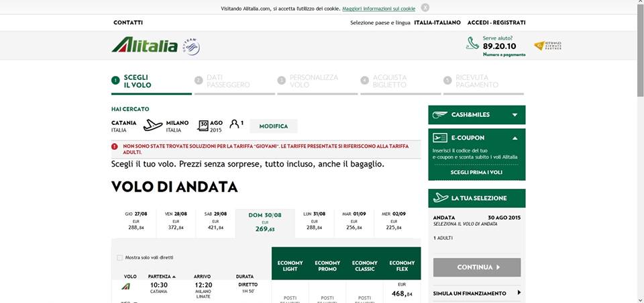Click the SkyTeam alliance badge icon
Screen dimensions: 644x303
191,46
